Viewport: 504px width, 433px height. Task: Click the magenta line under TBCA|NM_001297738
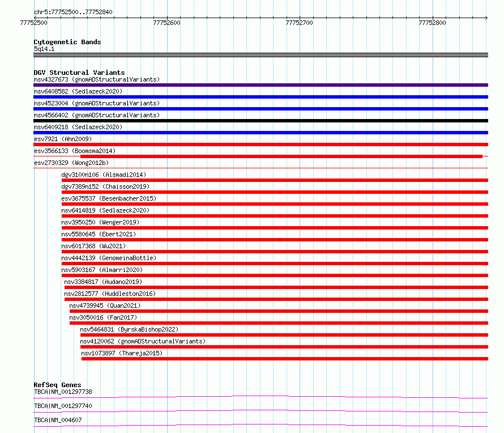coord(260,397)
